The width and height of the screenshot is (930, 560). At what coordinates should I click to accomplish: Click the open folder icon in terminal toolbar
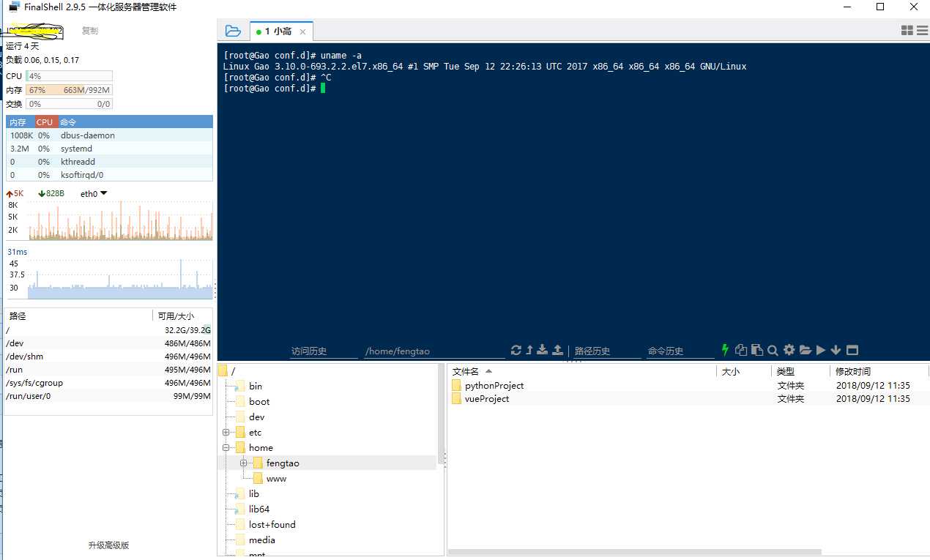tap(805, 350)
